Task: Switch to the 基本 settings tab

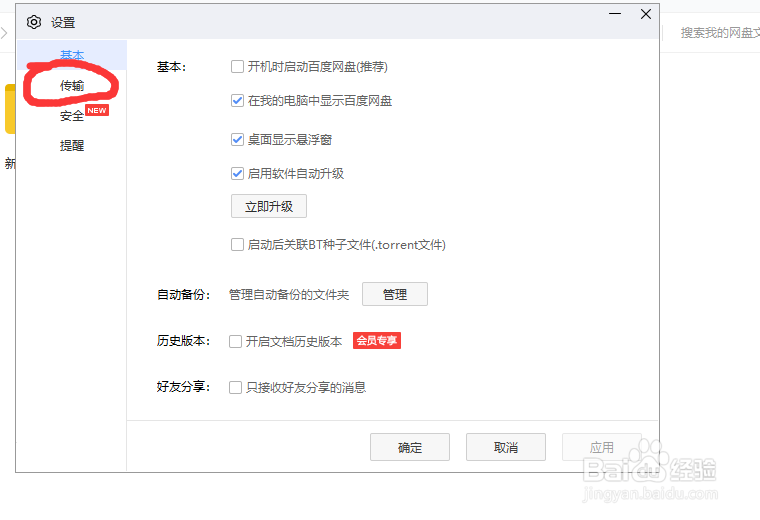Action: coord(72,55)
